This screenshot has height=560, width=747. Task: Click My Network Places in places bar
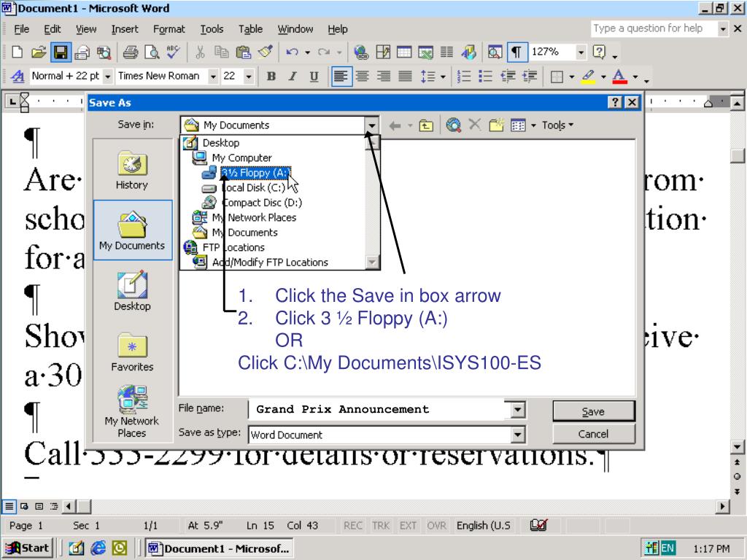click(132, 413)
